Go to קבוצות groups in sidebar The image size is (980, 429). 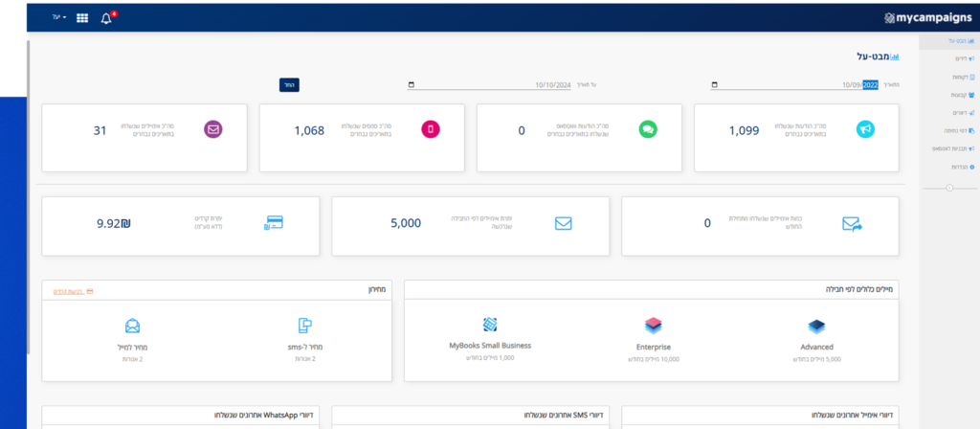pos(963,95)
